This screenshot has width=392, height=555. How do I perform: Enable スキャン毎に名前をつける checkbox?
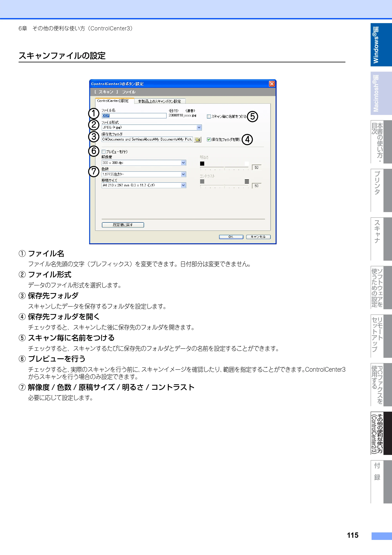coord(209,116)
